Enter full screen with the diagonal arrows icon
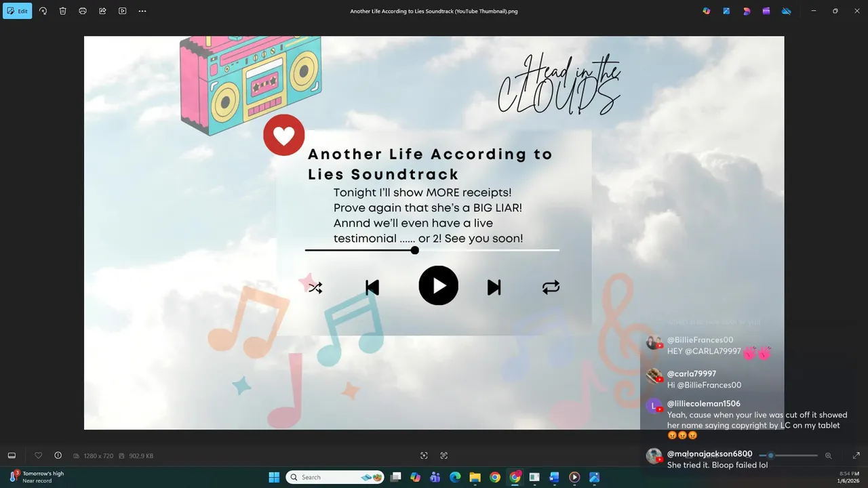The height and width of the screenshot is (488, 868). [856, 455]
